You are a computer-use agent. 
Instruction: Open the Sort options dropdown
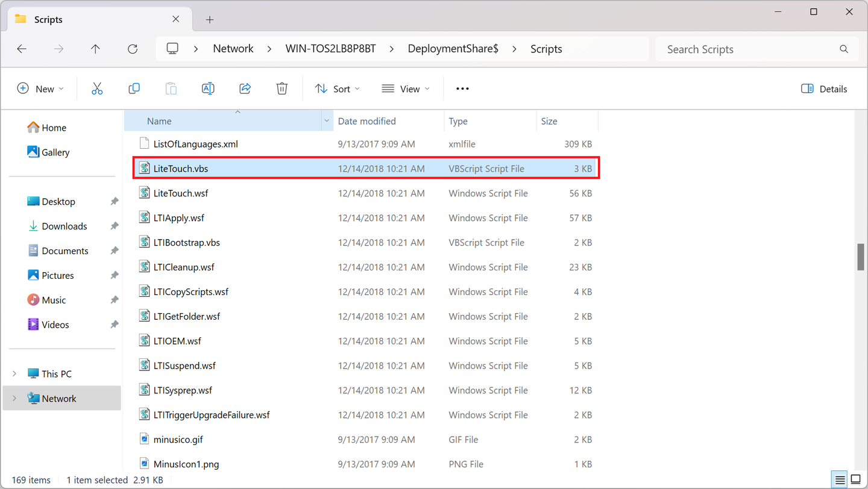[x=337, y=89]
